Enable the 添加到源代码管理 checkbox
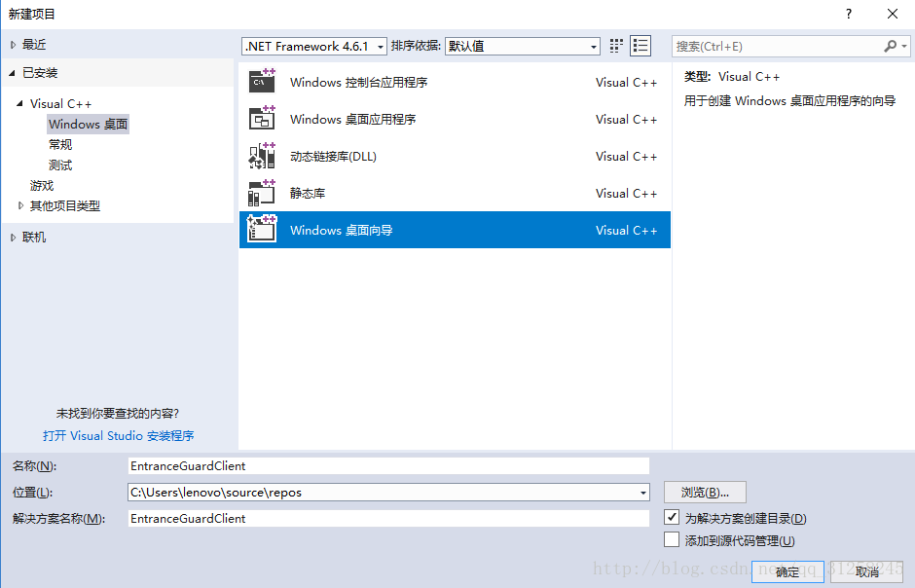The image size is (915, 588). [672, 538]
